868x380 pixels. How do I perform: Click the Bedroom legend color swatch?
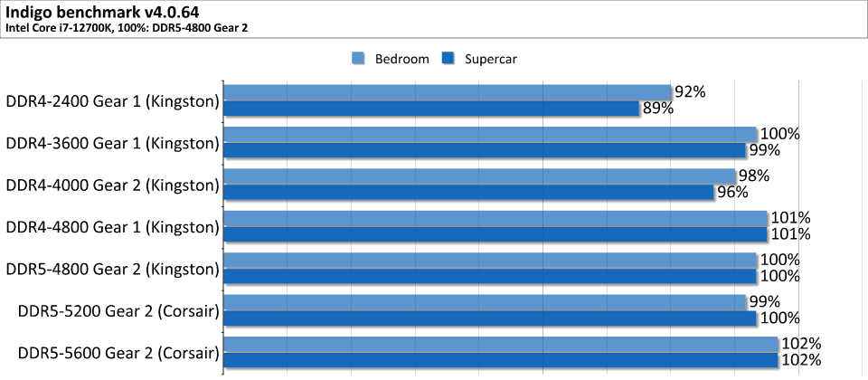(359, 59)
